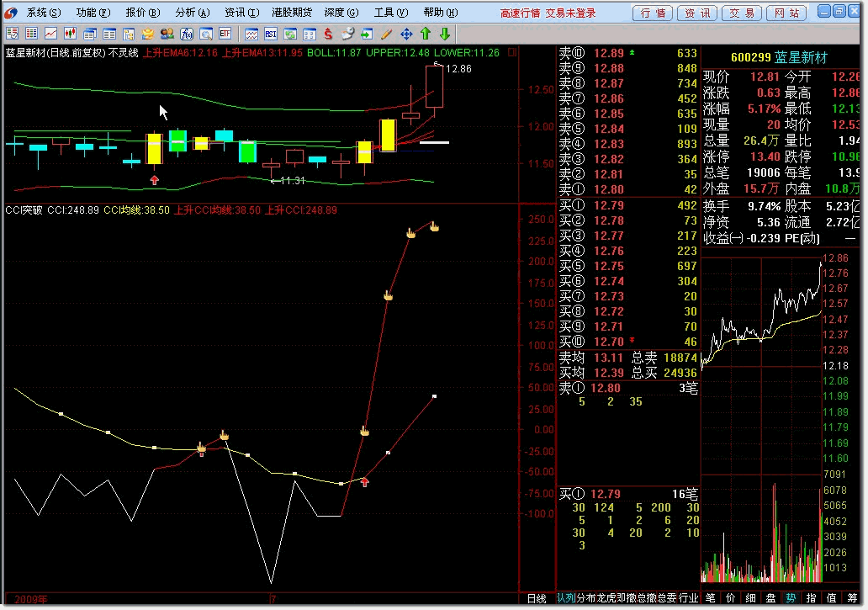Screen dimensions: 868x610
Task: Switch to the 行业 bottom tab
Action: pos(689,598)
